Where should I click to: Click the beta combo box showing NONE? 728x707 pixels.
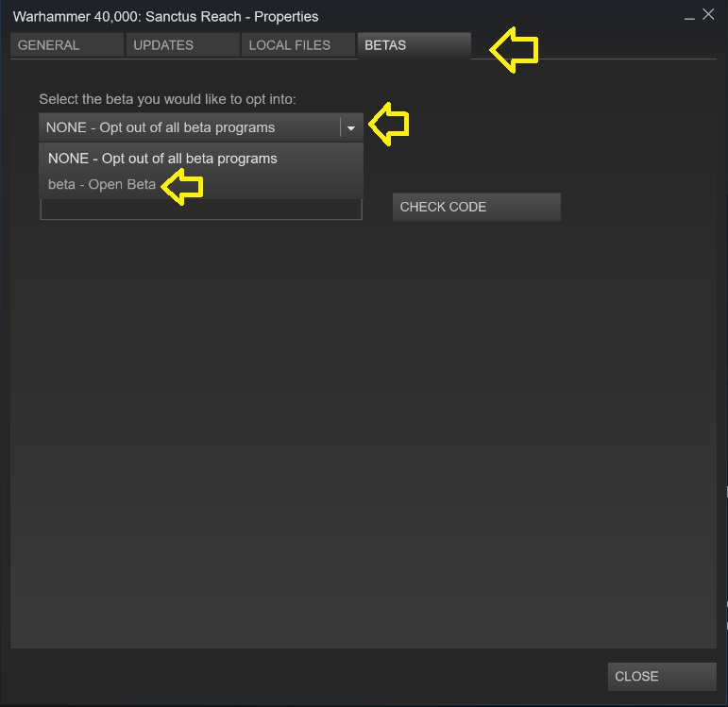[201, 127]
